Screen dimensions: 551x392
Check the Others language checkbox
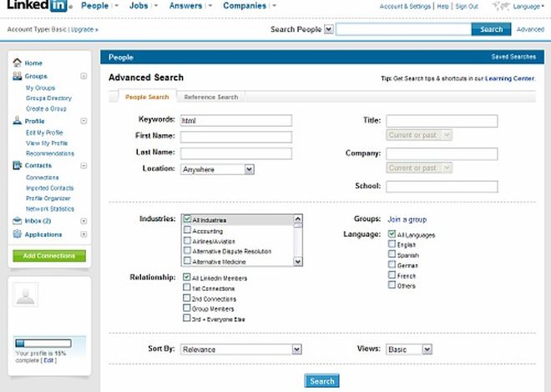coord(392,284)
